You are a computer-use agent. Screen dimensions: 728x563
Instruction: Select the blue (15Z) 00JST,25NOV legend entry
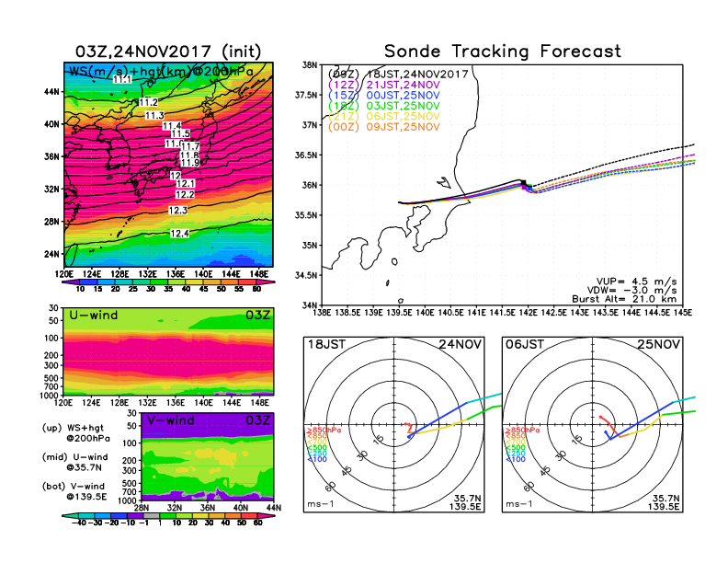384,96
